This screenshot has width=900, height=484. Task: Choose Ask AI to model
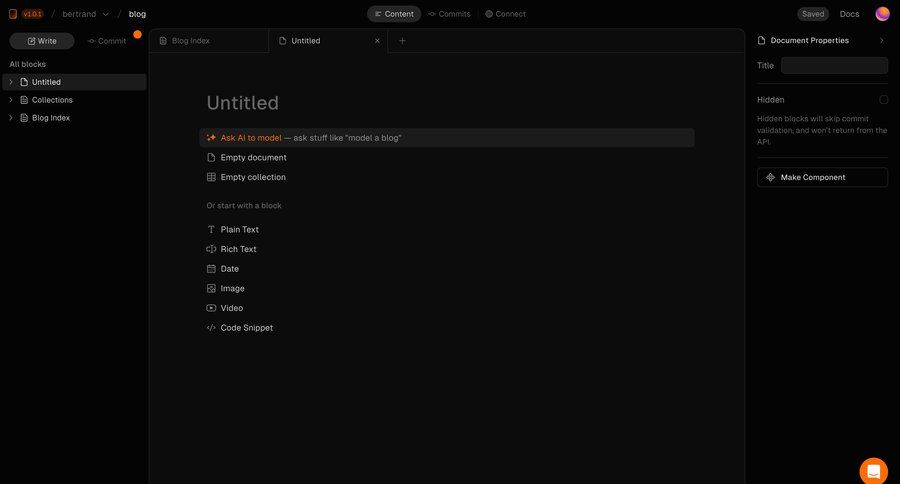coord(447,138)
